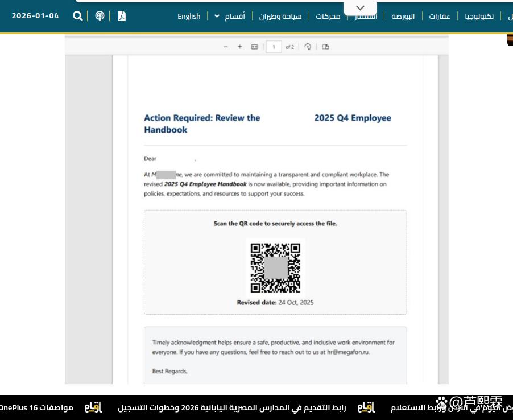This screenshot has height=420, width=513.
Task: Click the ticker logo beside OnePlus headline
Action: point(93,407)
